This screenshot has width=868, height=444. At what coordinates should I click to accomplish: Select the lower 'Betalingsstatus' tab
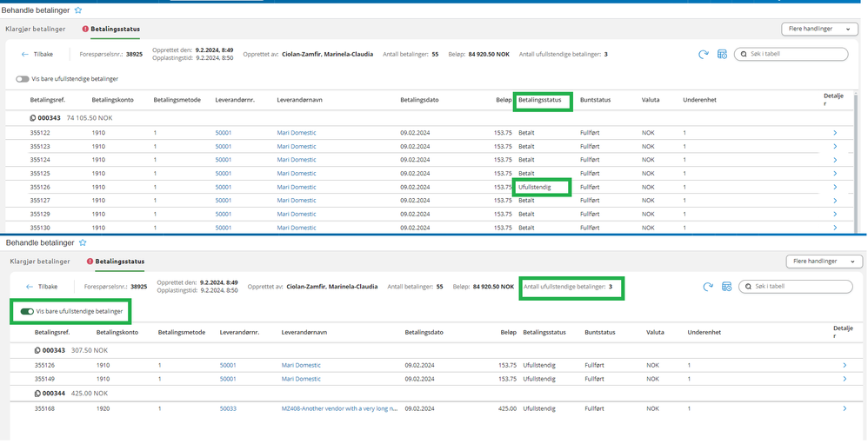point(119,262)
